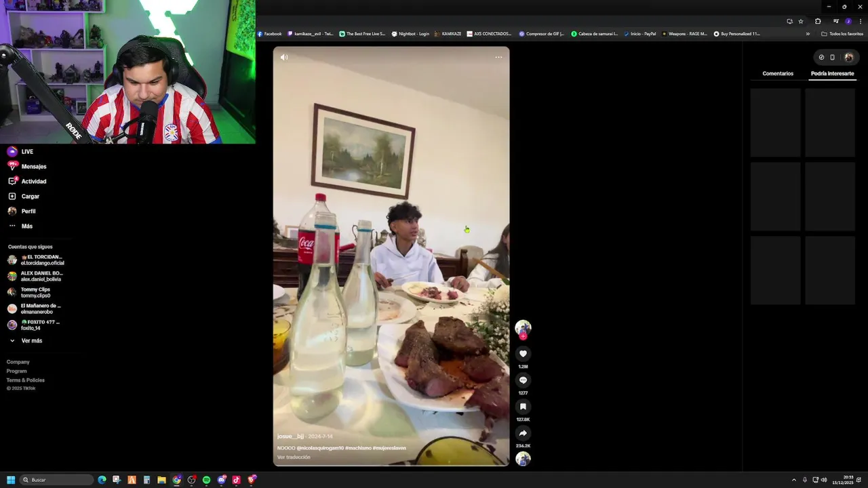Viewport: 868px width, 488px height.
Task: Show hidden system tray icons
Action: tap(794, 480)
